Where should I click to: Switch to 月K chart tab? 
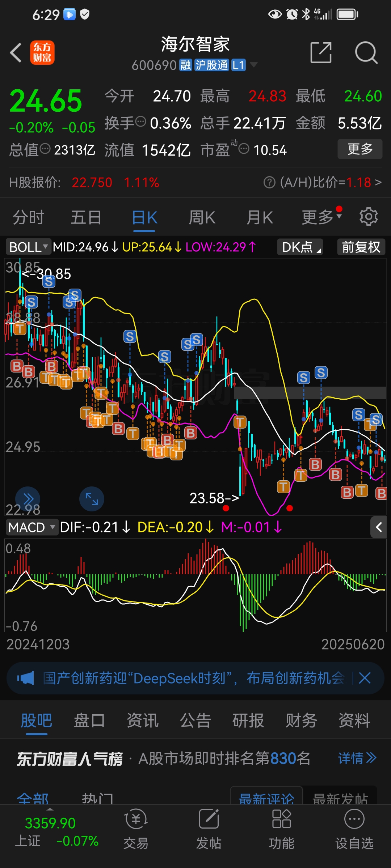[260, 218]
